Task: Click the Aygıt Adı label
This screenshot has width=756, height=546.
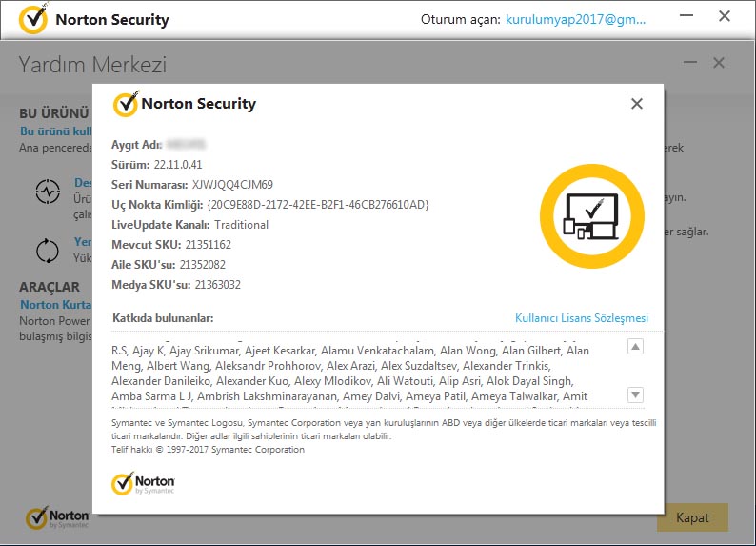Action: (x=136, y=145)
